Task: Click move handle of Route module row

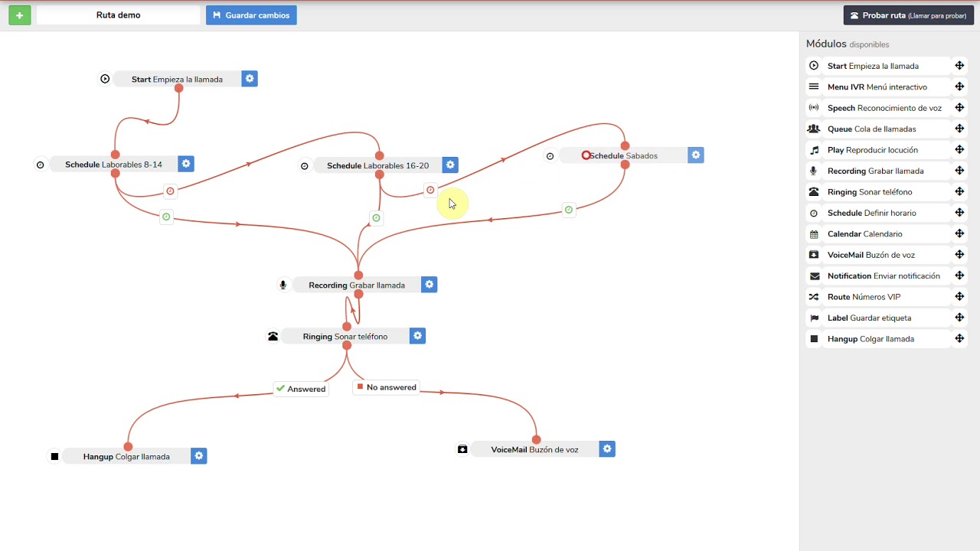Action: (x=959, y=297)
